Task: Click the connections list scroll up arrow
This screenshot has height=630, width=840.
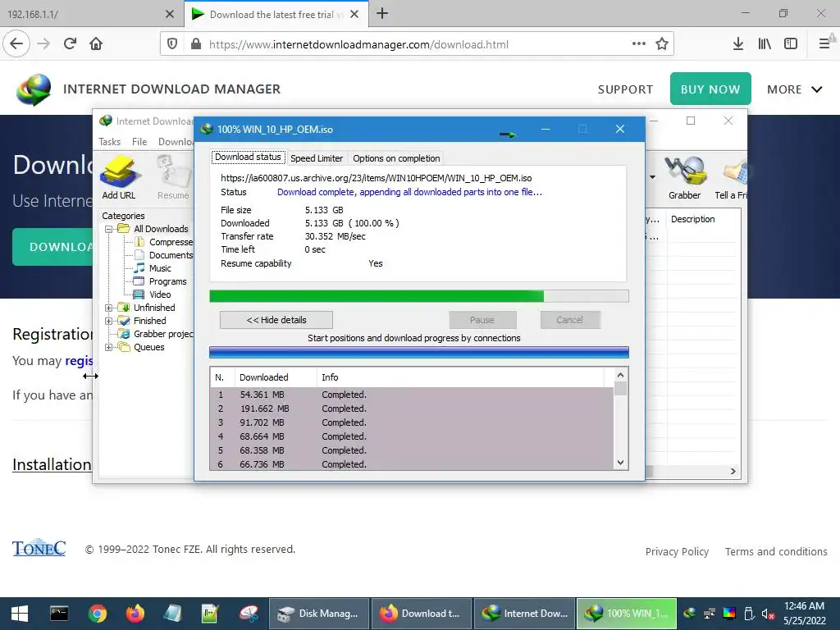Action: point(620,375)
